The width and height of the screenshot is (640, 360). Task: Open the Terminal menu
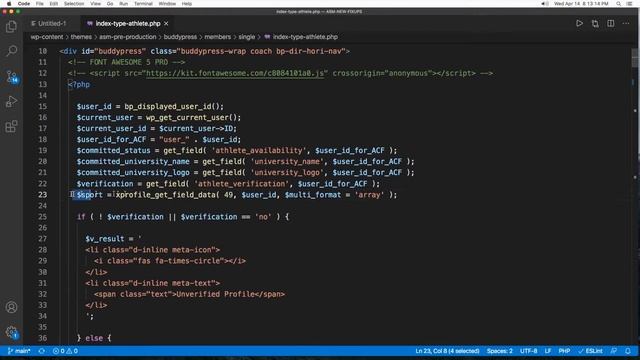tap(143, 4)
